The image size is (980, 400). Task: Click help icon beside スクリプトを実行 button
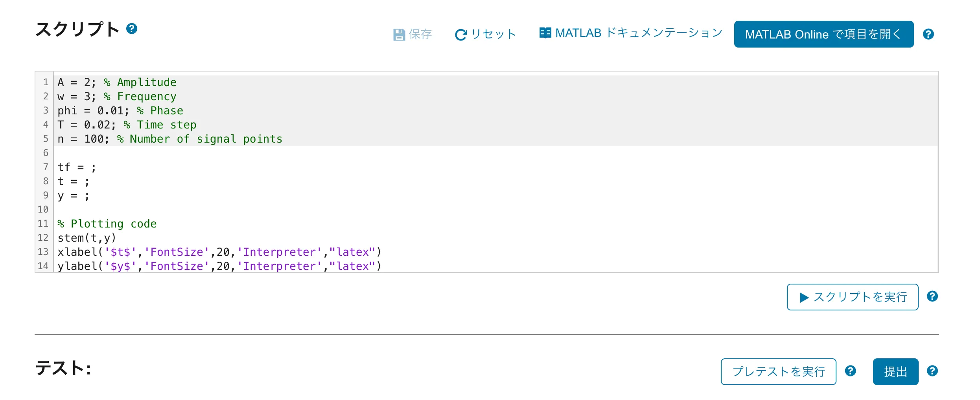point(932,296)
